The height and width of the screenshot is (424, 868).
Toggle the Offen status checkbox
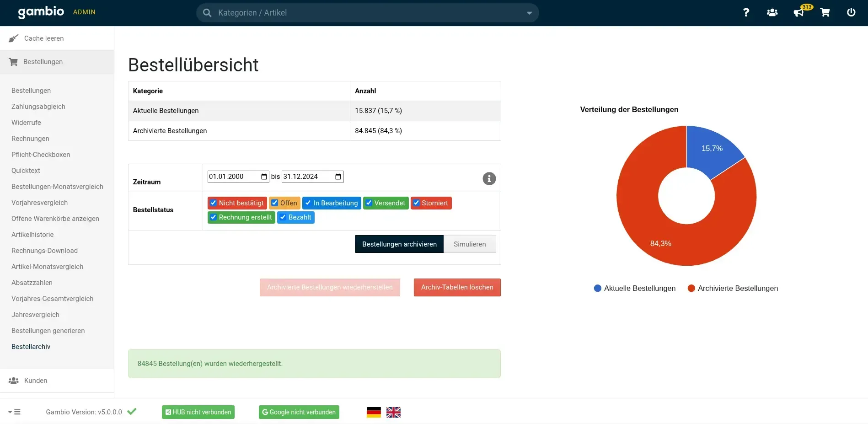pos(275,203)
